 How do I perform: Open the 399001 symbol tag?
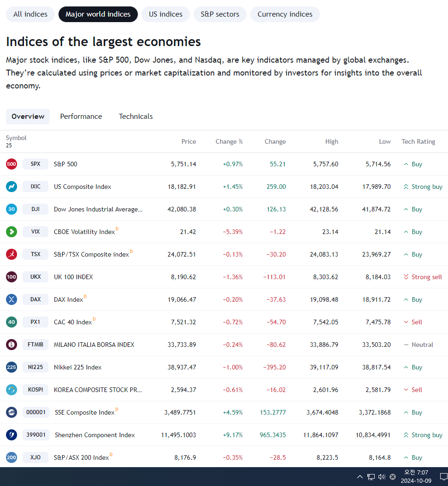pos(35,435)
